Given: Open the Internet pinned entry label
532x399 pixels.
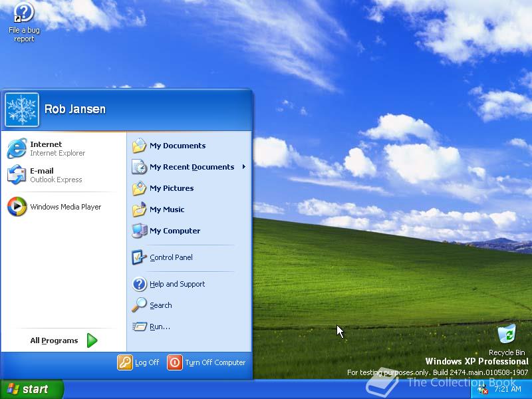Looking at the screenshot, I should pyautogui.click(x=46, y=144).
